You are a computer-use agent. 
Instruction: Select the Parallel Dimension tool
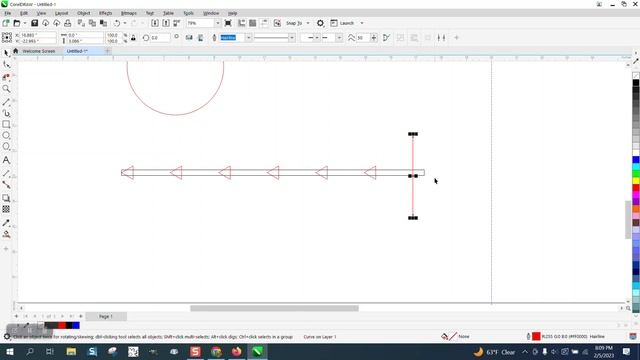click(x=6, y=173)
